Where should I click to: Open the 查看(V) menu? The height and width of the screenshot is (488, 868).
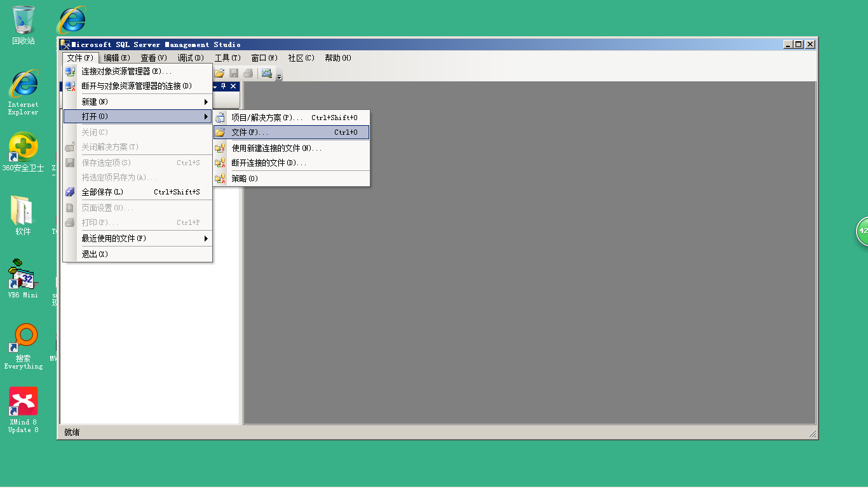coord(154,58)
